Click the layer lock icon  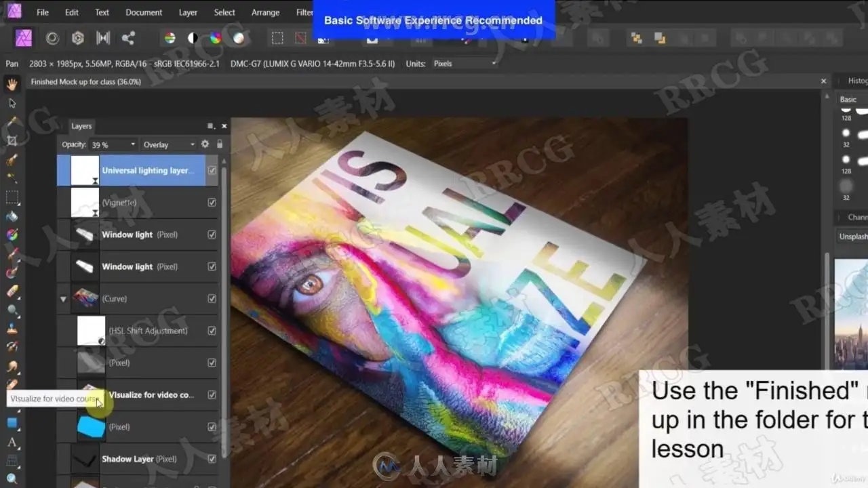coord(219,144)
